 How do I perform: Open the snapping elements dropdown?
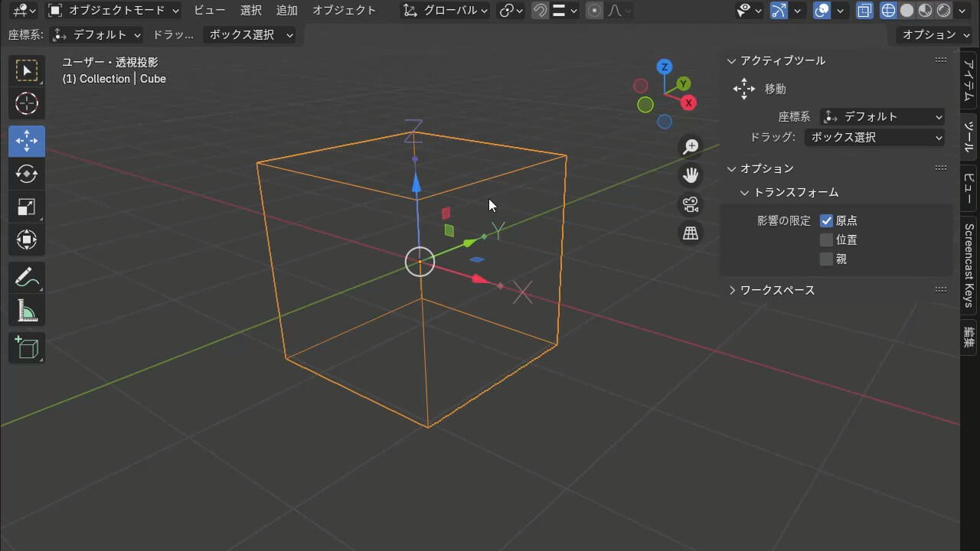[565, 11]
